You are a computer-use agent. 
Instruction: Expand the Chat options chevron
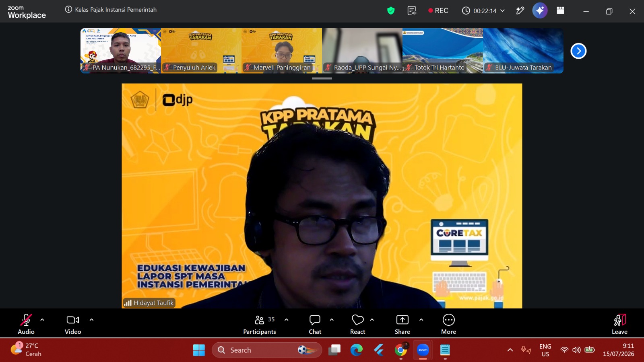tap(332, 320)
